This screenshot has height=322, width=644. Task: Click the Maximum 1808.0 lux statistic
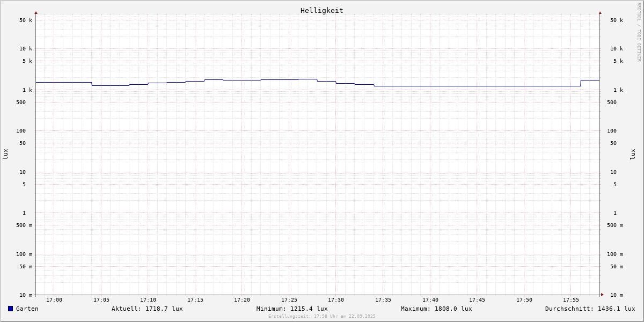pos(436,309)
